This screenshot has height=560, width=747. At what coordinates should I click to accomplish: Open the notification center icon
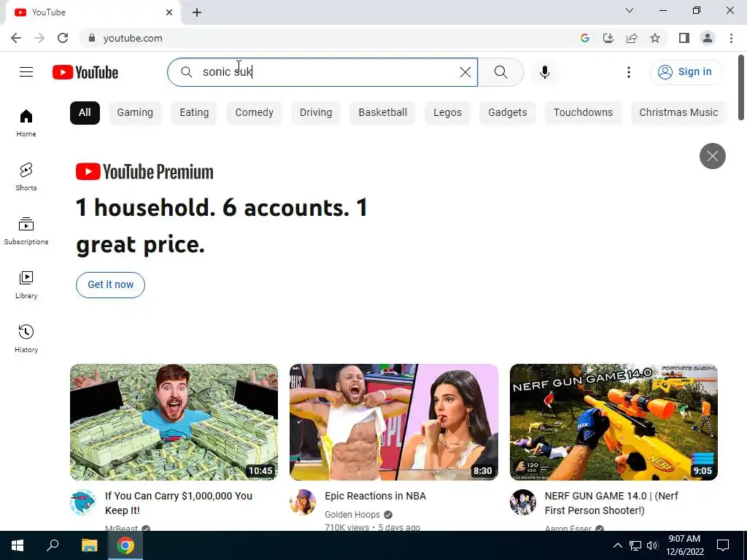pyautogui.click(x=723, y=545)
